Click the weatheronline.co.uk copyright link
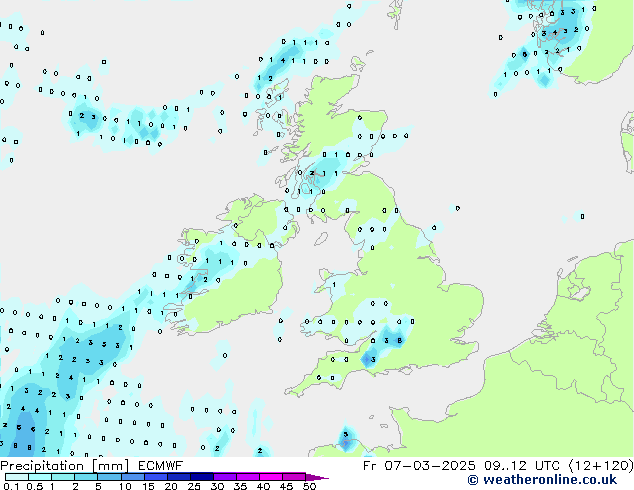Viewport: 634px width, 490px height. pyautogui.click(x=542, y=480)
